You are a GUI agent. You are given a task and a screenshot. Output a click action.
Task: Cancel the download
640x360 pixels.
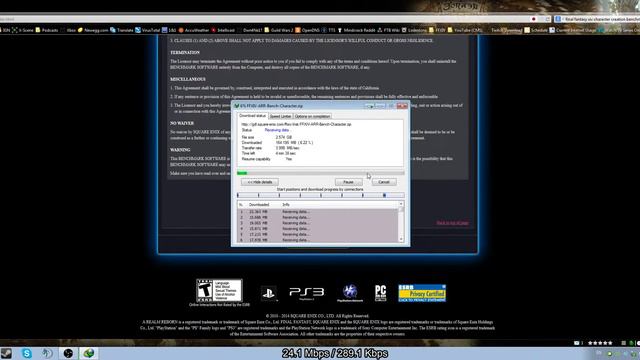point(384,182)
